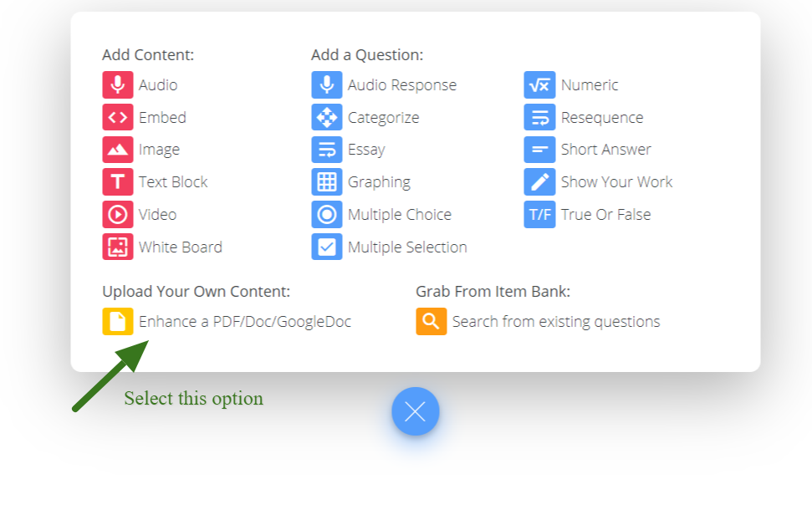Click the Video play icon

click(x=118, y=214)
